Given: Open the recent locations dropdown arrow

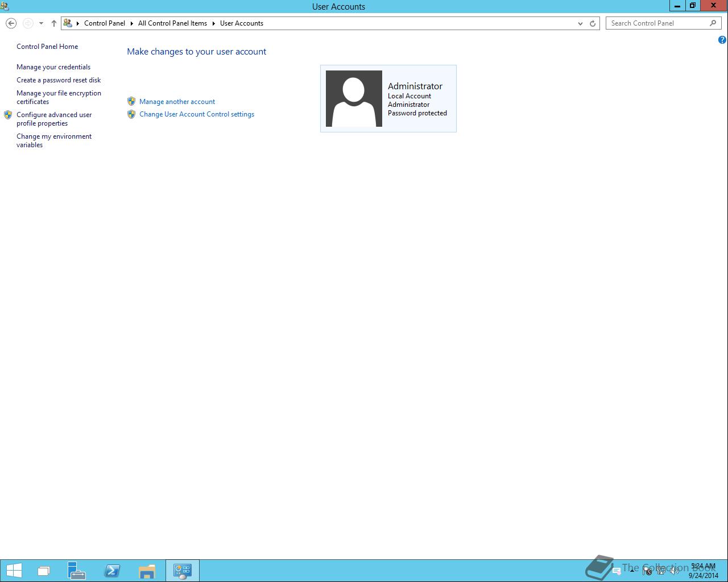Looking at the screenshot, I should (41, 23).
